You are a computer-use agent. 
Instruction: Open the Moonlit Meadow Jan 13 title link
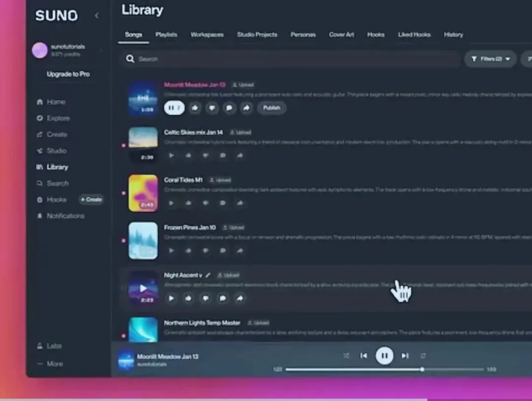tap(195, 85)
